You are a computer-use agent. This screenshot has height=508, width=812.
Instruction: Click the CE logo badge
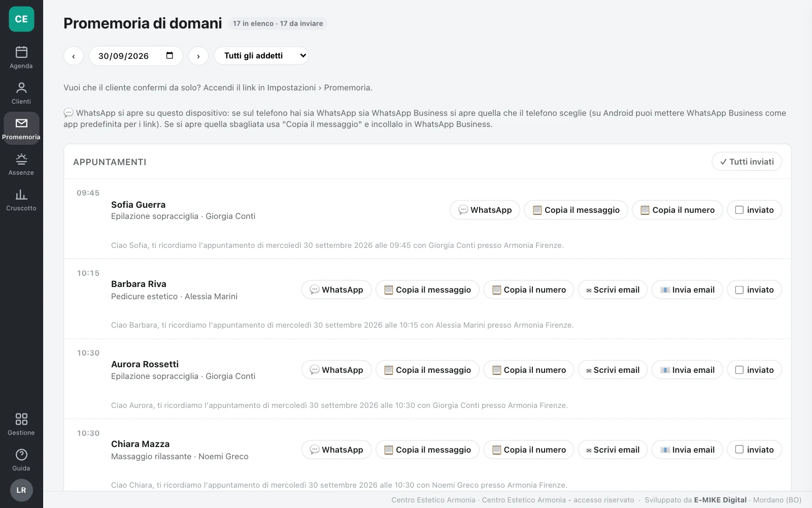(x=21, y=19)
